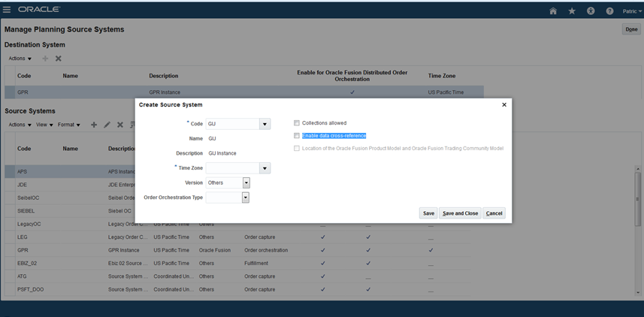Click Oracle Fusion version cell in GPR row
Viewport: 644px width, 317px height.
coord(215,250)
